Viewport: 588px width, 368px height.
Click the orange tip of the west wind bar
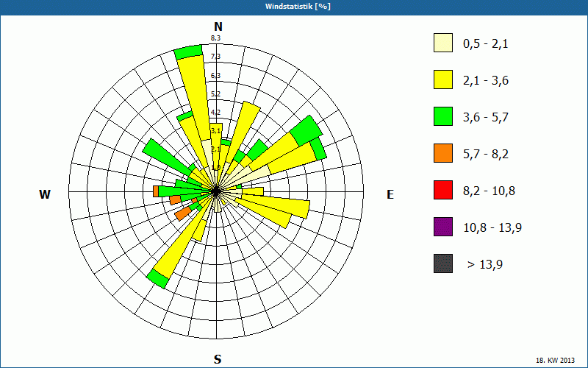pyautogui.click(x=156, y=191)
